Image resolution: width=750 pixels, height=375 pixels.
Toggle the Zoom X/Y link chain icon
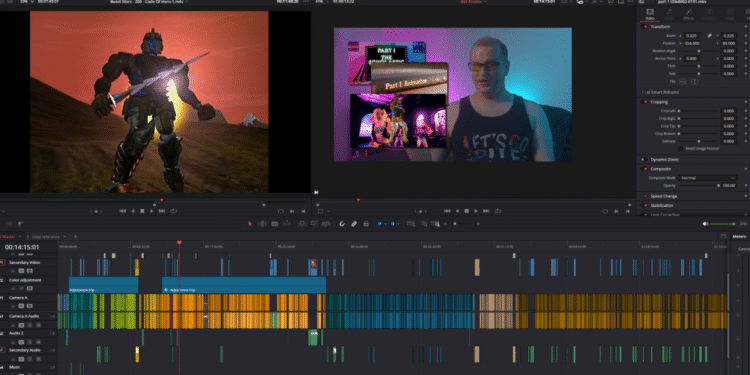click(710, 36)
